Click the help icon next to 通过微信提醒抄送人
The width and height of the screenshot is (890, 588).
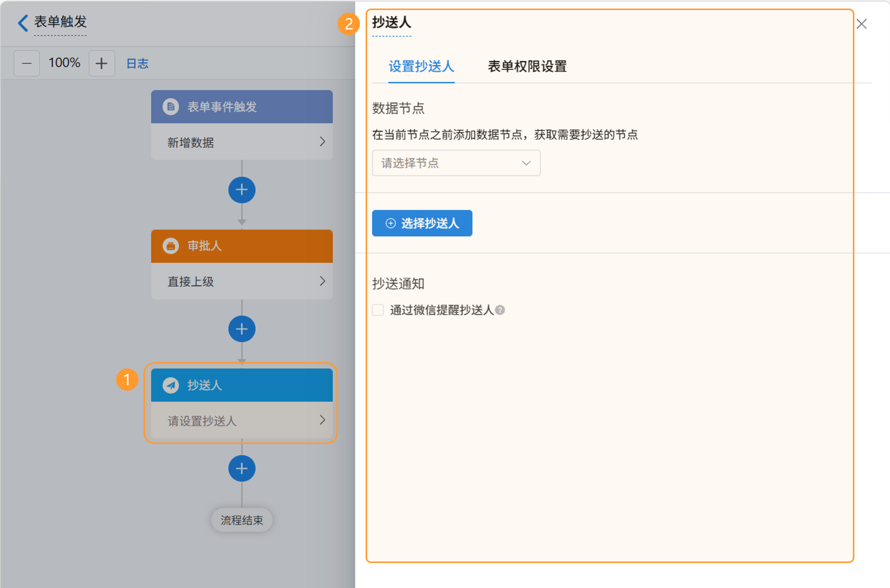[x=500, y=310]
